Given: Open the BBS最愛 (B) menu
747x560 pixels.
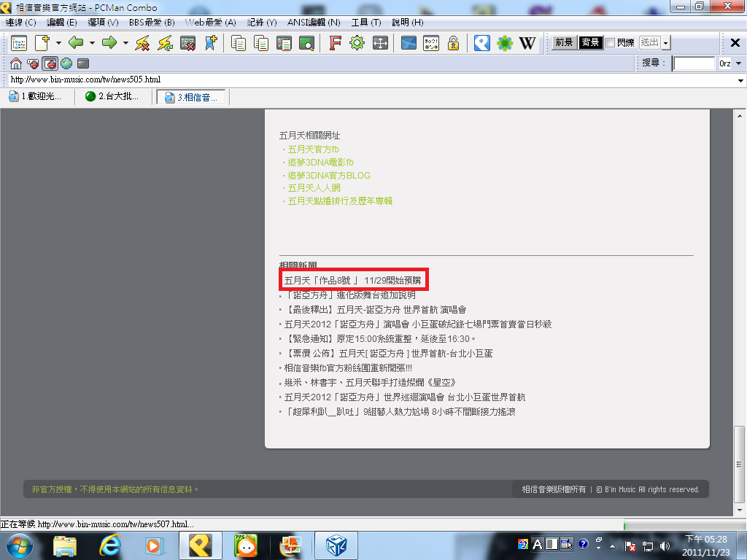Looking at the screenshot, I should 152,23.
